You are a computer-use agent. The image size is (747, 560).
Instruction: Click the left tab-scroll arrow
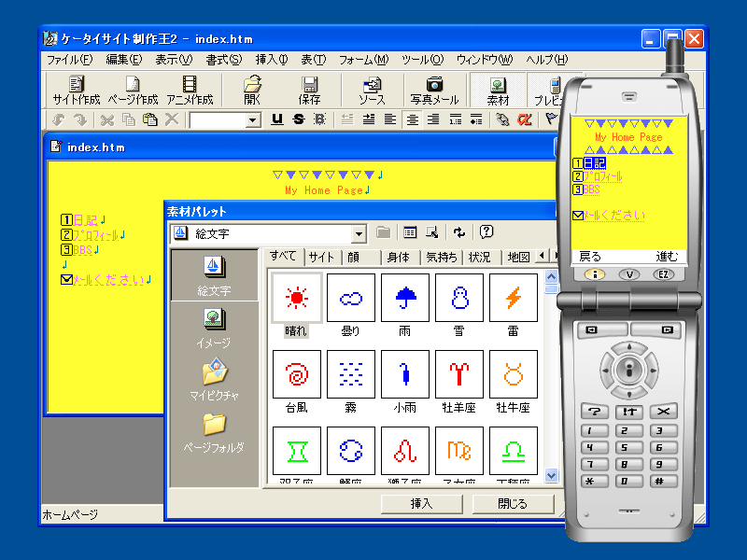tap(542, 256)
